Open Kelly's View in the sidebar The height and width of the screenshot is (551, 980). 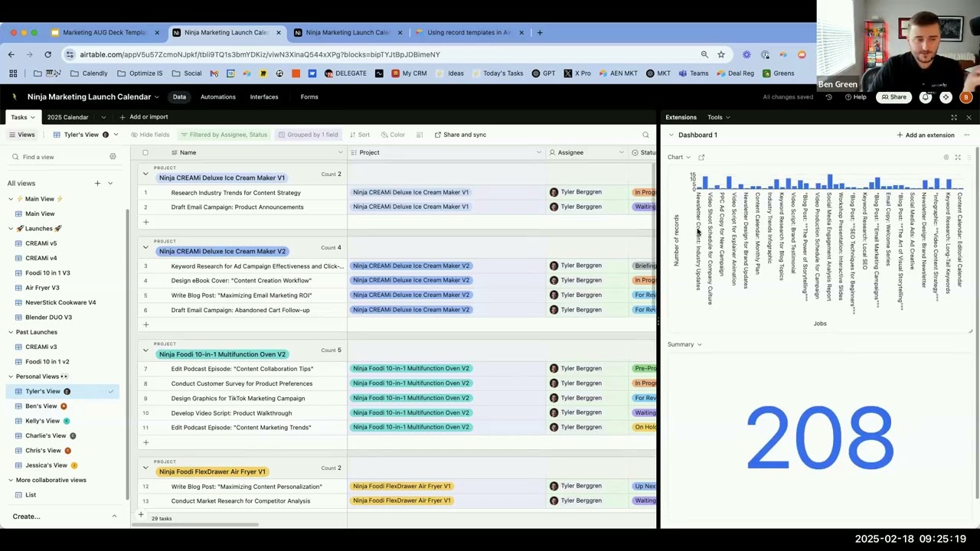[x=43, y=421]
